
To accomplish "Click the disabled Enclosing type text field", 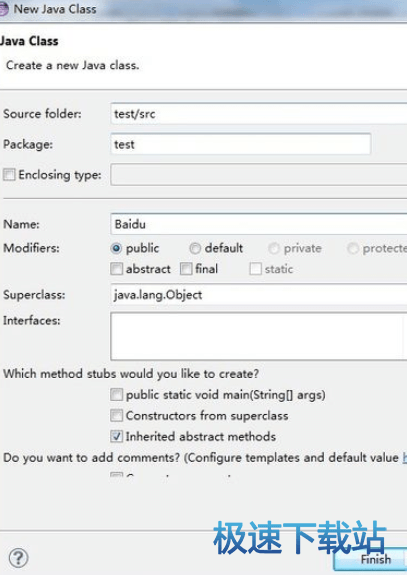I will (258, 175).
